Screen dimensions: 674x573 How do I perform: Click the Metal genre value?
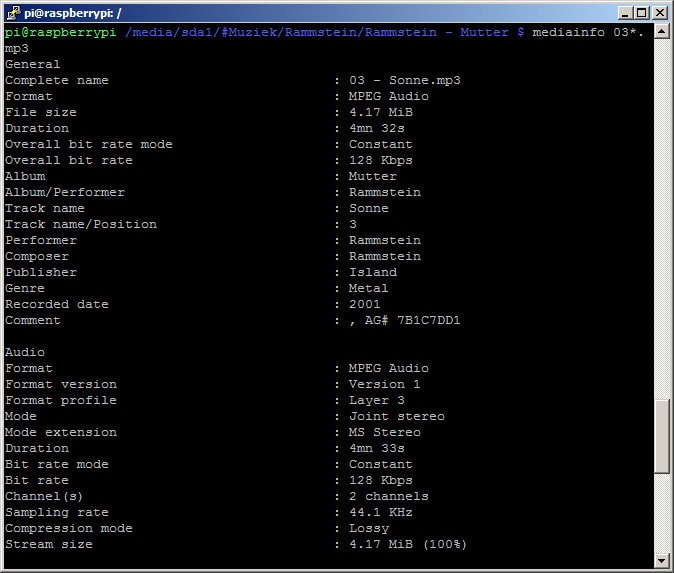pyautogui.click(x=368, y=288)
